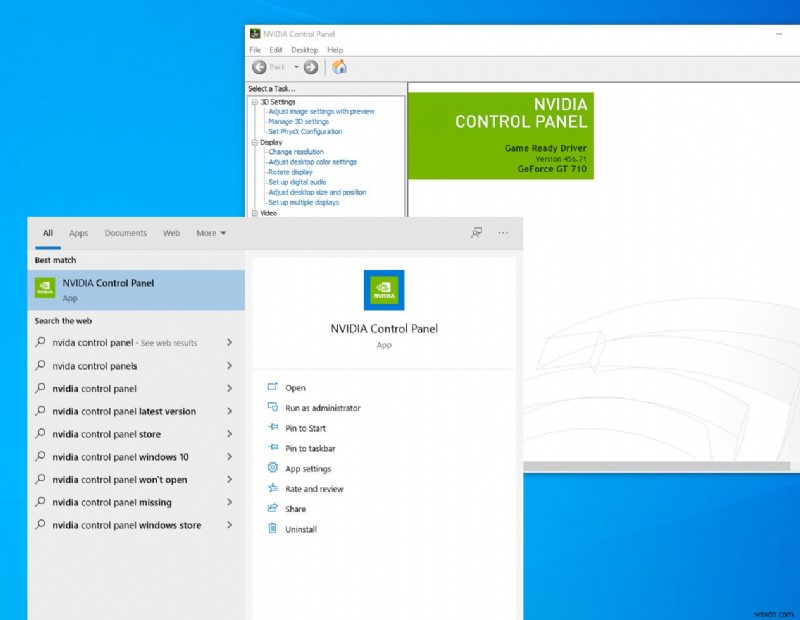Open App settings gear icon
Viewport: 800px width, 620px height.
click(x=270, y=466)
